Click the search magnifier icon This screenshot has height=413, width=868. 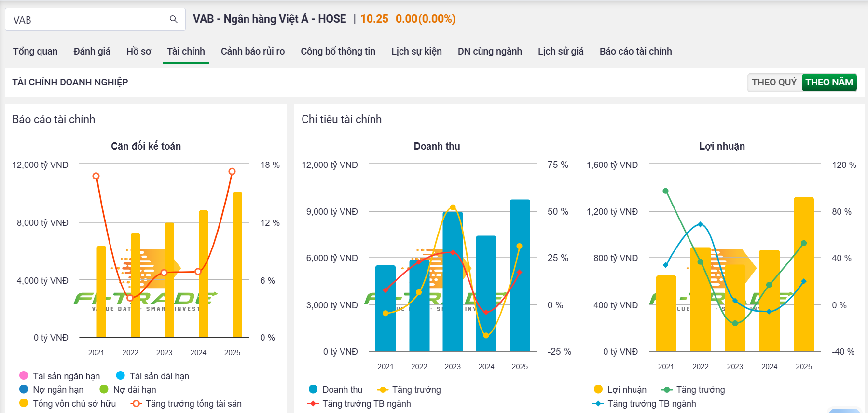pos(173,19)
